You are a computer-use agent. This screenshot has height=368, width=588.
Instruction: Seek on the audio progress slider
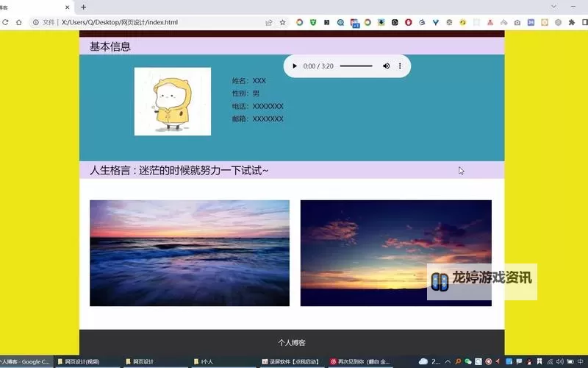pos(356,66)
